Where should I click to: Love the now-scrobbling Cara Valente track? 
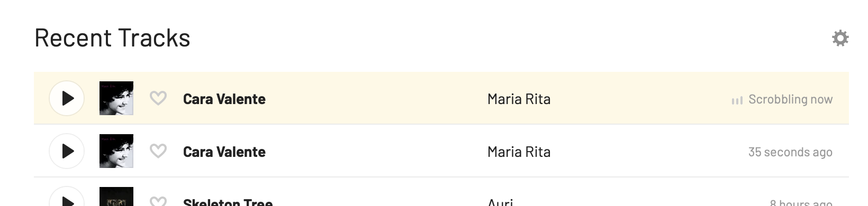(x=158, y=98)
